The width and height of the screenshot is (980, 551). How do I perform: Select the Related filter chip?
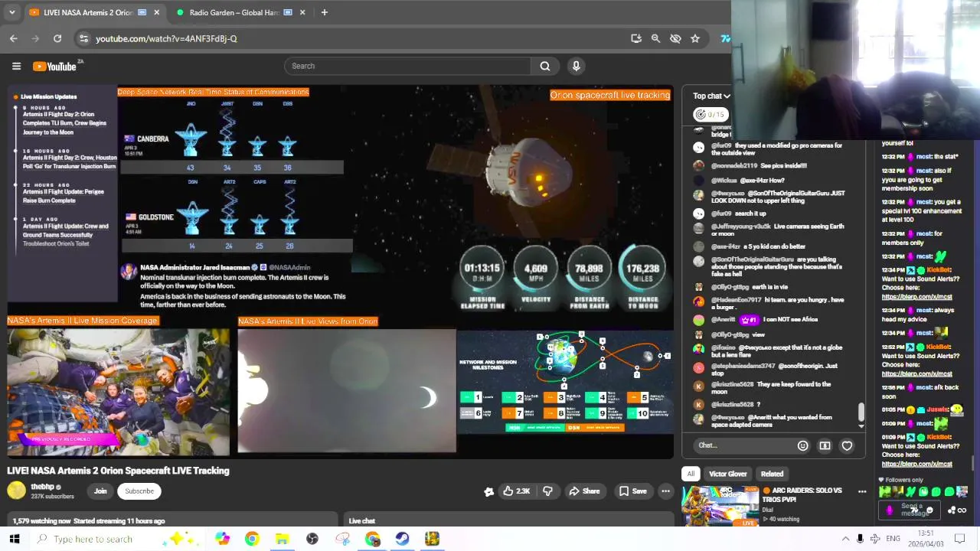772,474
